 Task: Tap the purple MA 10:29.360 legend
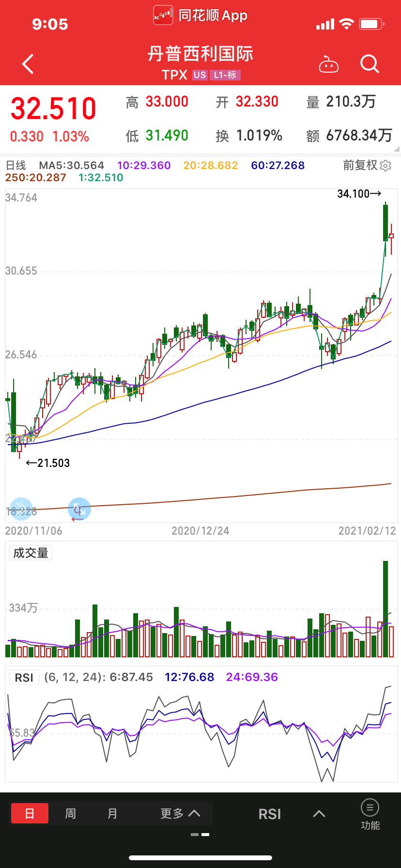[144, 165]
